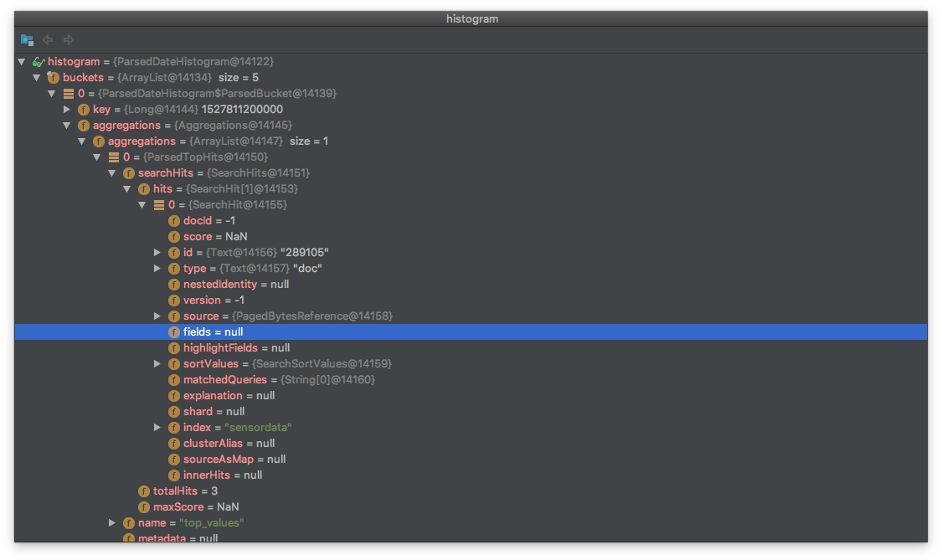The image size is (942, 560).
Task: Click the back navigation arrow in the toolbar
Action: [48, 39]
